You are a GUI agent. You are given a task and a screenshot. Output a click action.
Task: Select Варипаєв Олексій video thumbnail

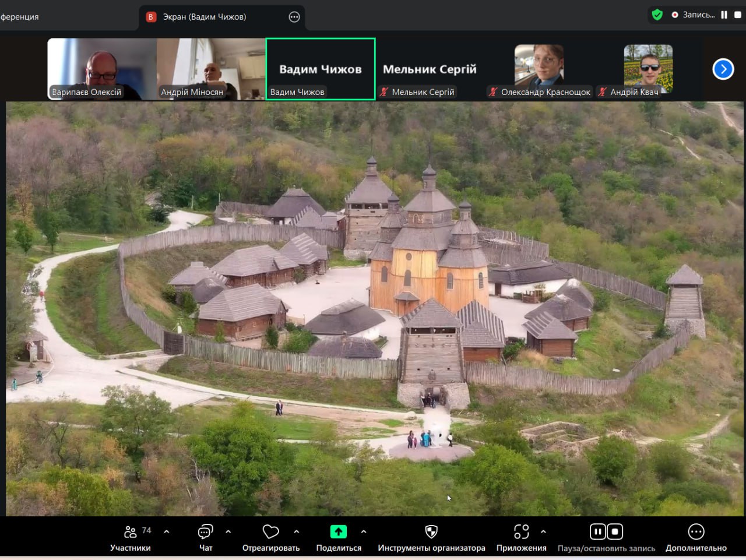tap(101, 69)
